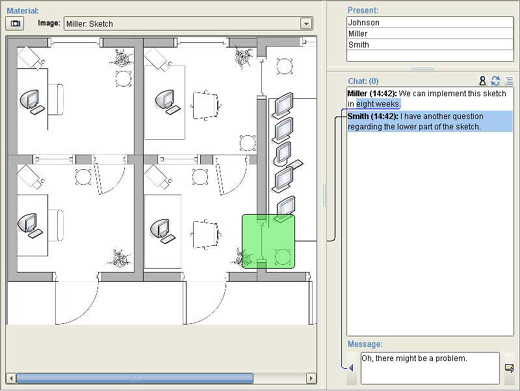Click the refresh arrows icon in chat header
The height and width of the screenshot is (391, 520).
[496, 80]
